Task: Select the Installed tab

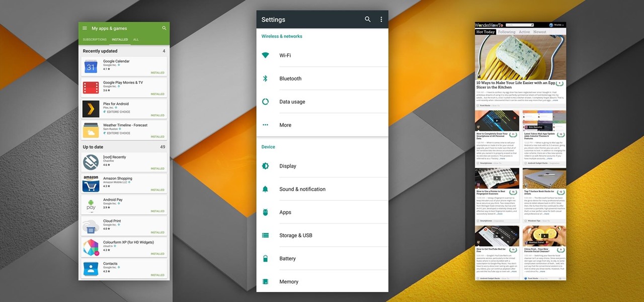Action: [x=120, y=39]
